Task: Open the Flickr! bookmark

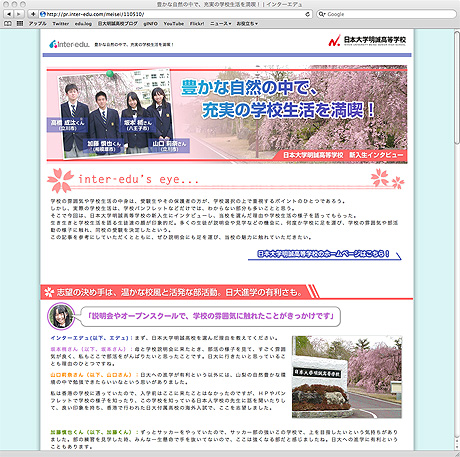Action: [197, 24]
